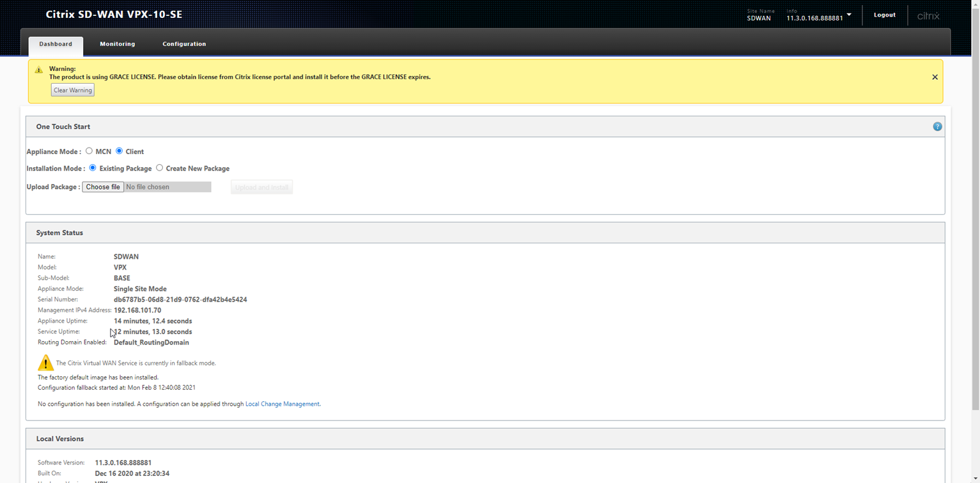
Task: Open the Local Change Management link
Action: coord(282,404)
